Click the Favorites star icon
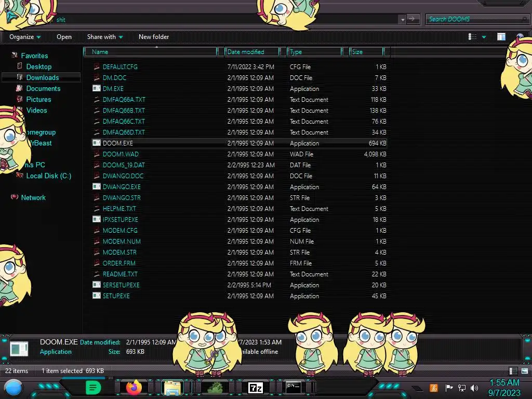532x399 pixels. [x=14, y=55]
